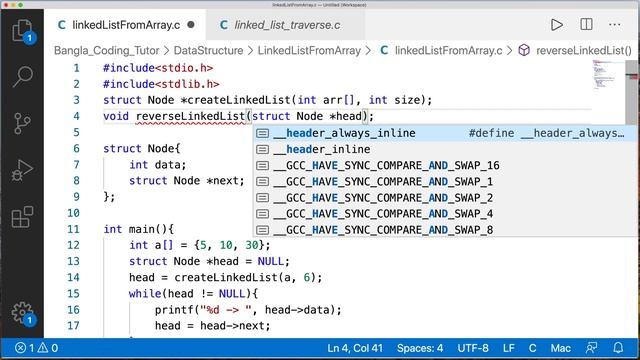Choose __GCC_HAVE_SYNC_COMPARE_AND_SWAP_4 suggestion

[x=445, y=214]
